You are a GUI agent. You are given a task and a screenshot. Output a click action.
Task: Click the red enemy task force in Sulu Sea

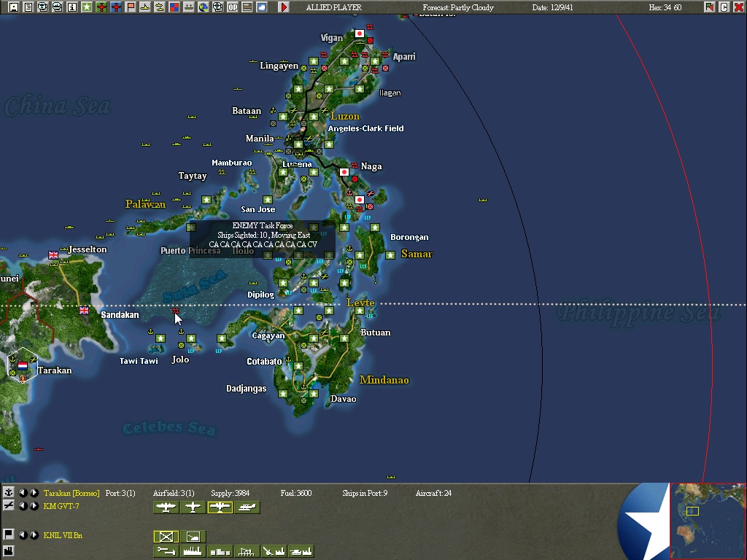(176, 311)
